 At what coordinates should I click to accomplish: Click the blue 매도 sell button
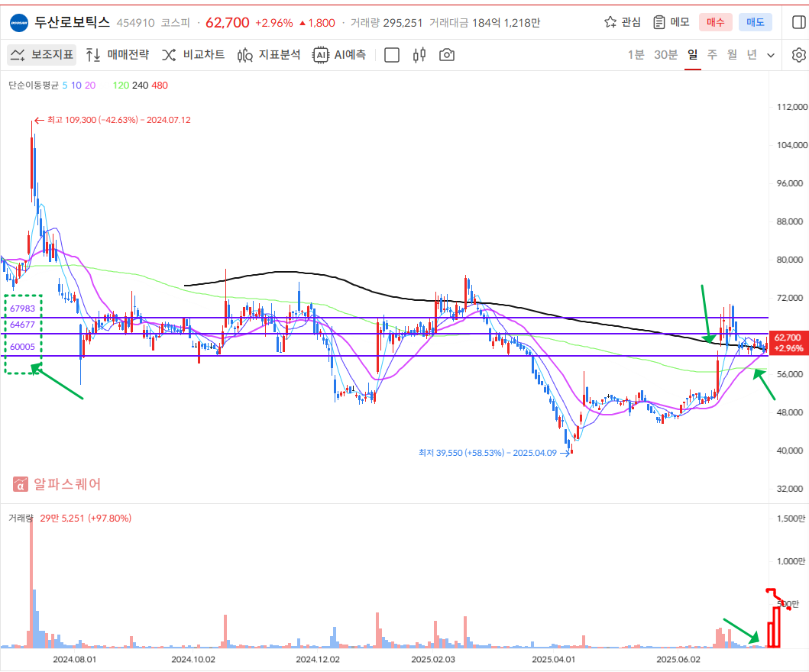[x=756, y=22]
